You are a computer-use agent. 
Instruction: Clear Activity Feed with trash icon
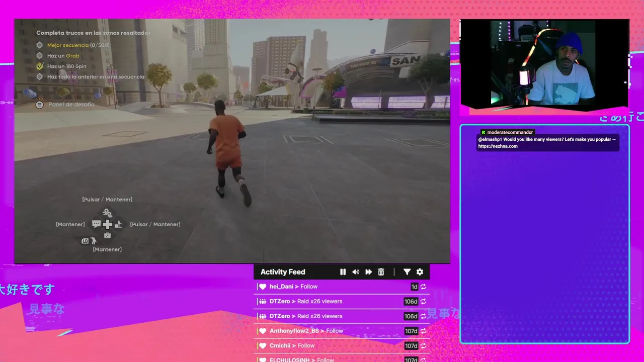(381, 272)
